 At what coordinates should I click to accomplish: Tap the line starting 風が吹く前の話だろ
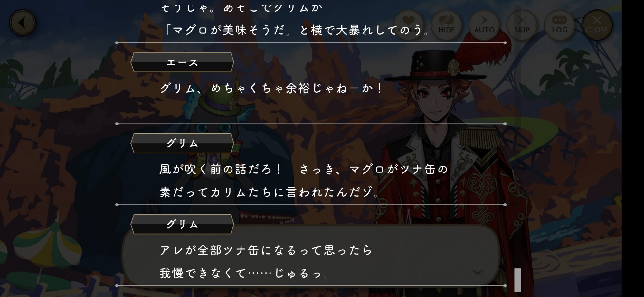tap(304, 169)
